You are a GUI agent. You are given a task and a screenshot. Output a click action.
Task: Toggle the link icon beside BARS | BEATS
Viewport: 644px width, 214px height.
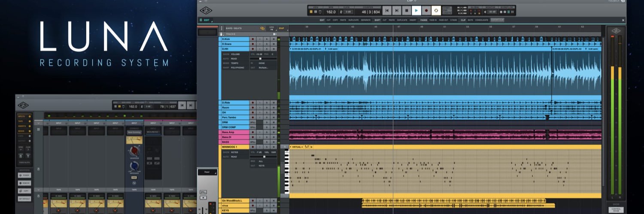pyautogui.click(x=262, y=28)
